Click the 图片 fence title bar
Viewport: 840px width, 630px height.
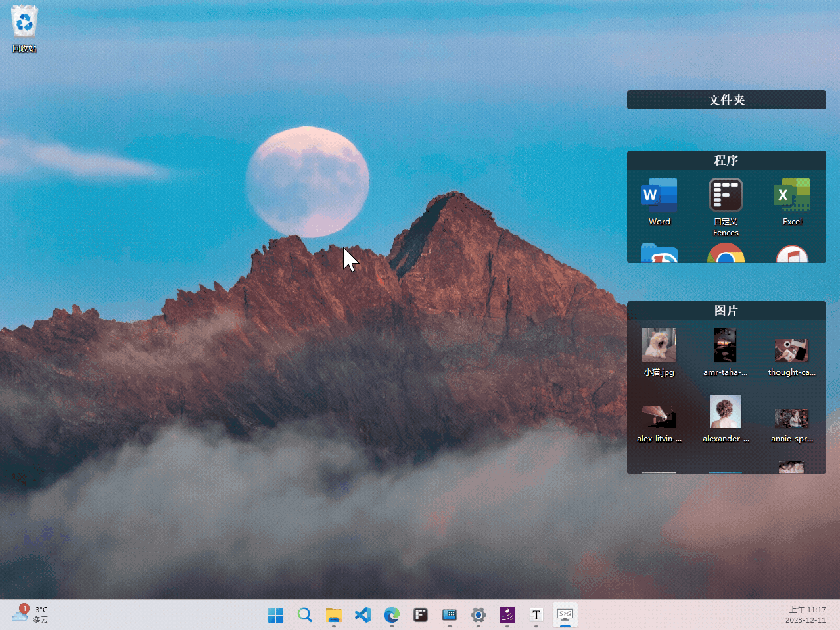(x=726, y=311)
